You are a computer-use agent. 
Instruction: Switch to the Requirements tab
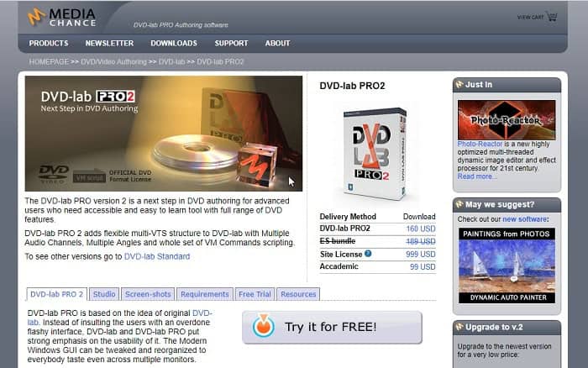(205, 294)
